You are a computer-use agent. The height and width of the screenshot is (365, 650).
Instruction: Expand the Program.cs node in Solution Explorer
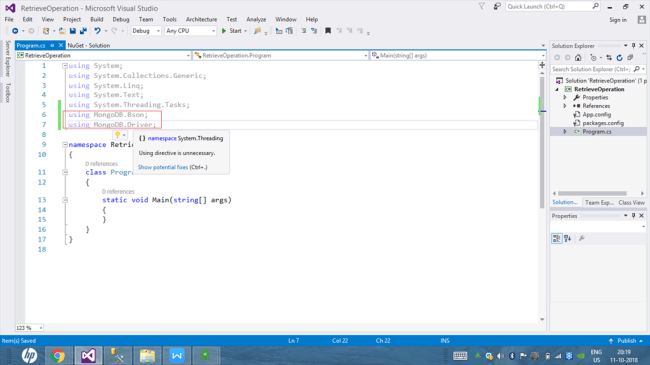pos(565,131)
